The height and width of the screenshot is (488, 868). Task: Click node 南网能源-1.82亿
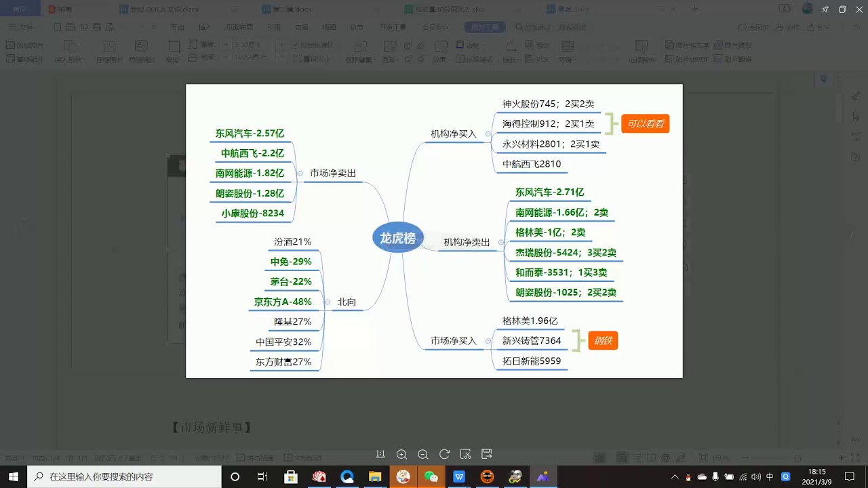[x=250, y=174]
